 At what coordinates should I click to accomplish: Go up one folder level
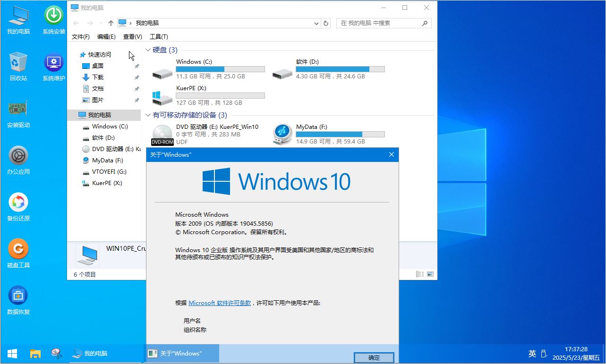click(111, 23)
